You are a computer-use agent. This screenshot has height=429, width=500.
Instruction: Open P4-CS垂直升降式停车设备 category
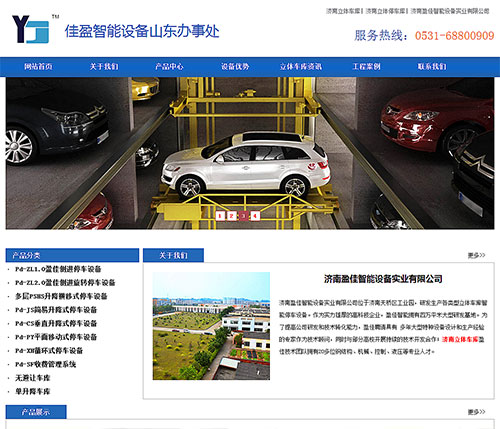pyautogui.click(x=56, y=324)
